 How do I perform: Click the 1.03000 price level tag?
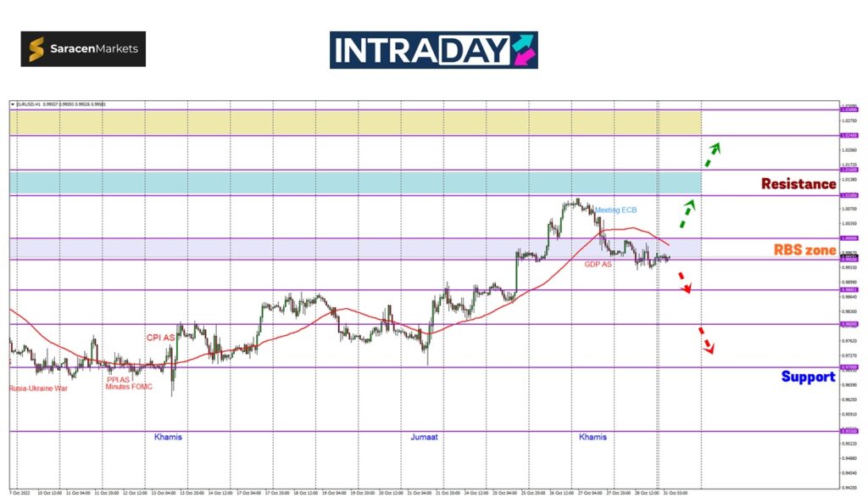click(848, 109)
